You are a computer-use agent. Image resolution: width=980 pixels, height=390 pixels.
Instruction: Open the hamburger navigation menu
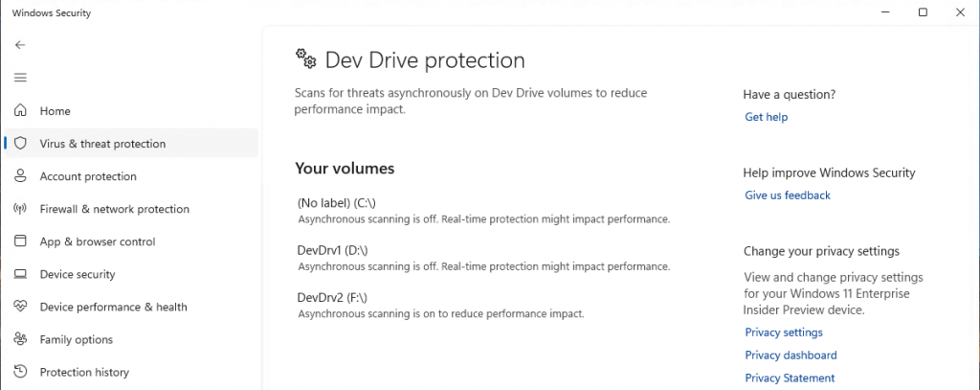pyautogui.click(x=20, y=78)
